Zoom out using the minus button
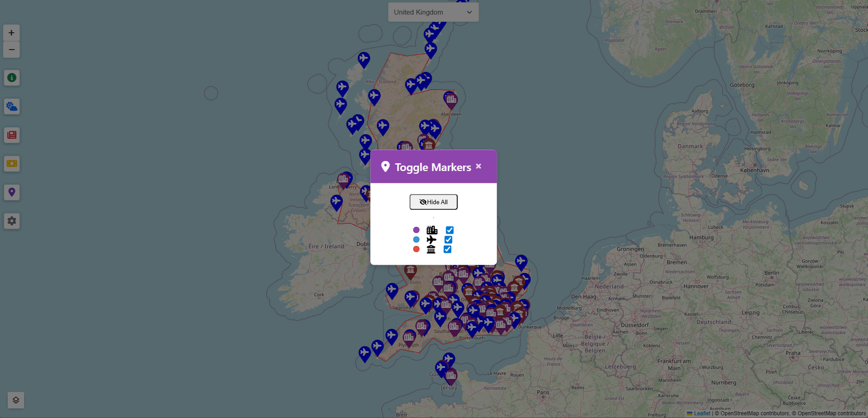 [11, 49]
